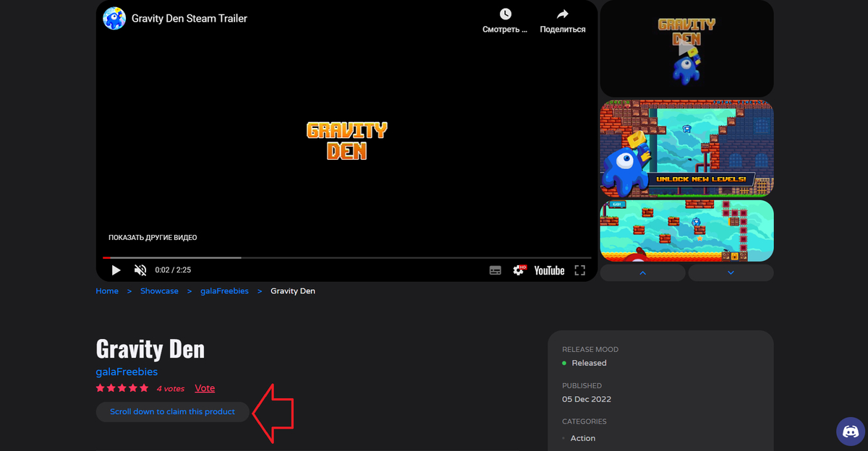Click the Gravity Den channel avatar
The width and height of the screenshot is (868, 451).
coord(114,18)
